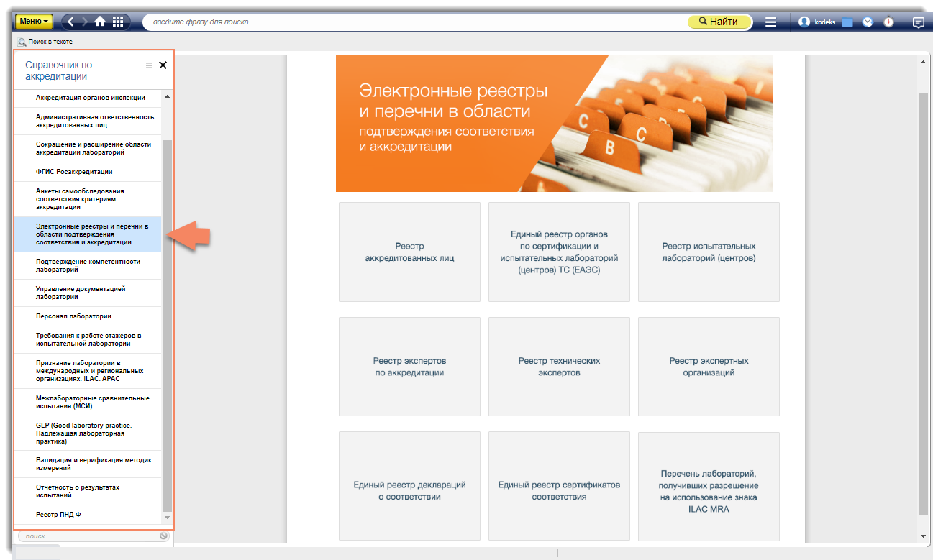Select Реестр ПНД Ф

(88, 515)
